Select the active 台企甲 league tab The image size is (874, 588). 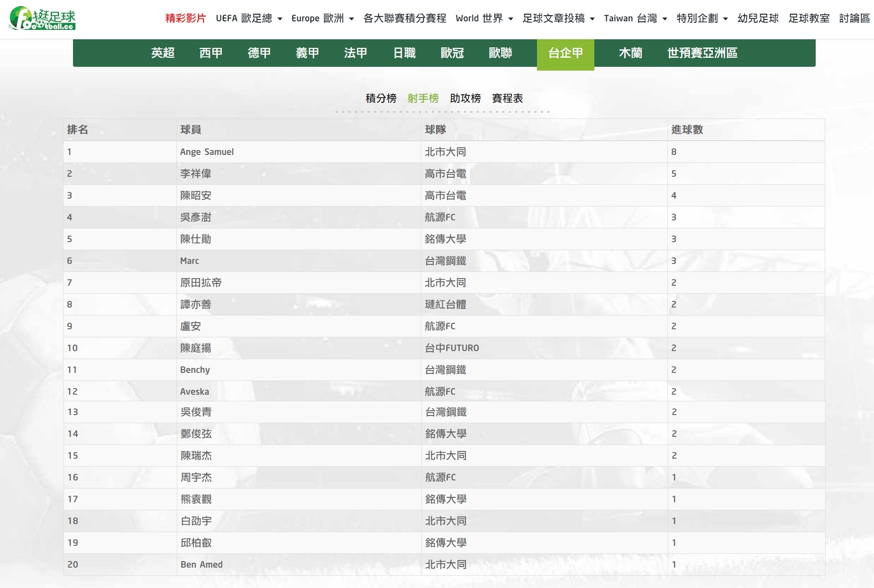(x=565, y=54)
